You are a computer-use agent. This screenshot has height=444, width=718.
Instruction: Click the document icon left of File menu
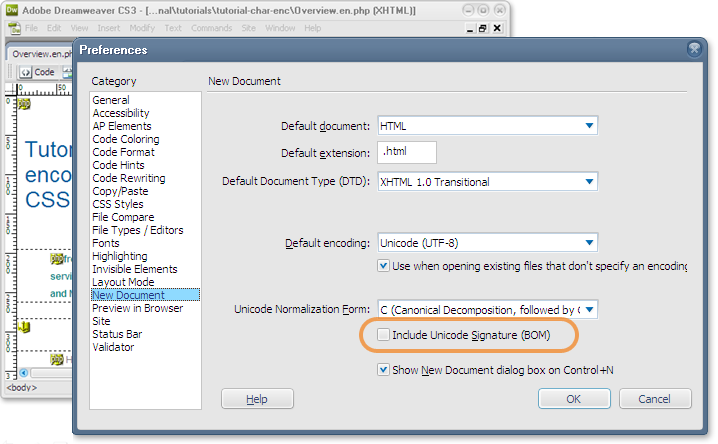pos(12,28)
